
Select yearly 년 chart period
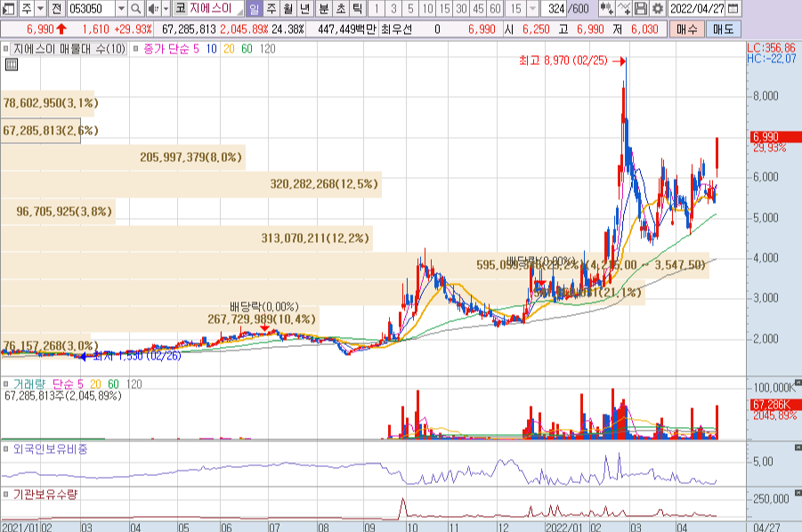pos(305,8)
